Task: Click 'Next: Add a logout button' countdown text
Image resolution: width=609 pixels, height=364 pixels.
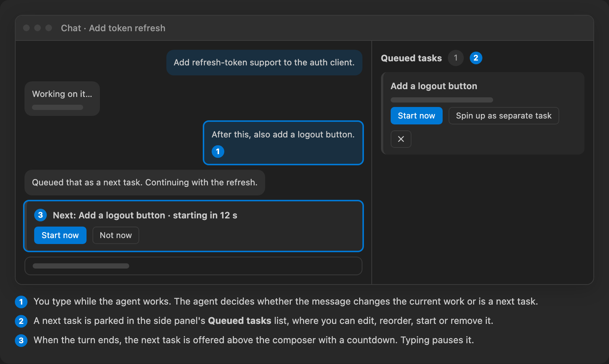Action: coord(145,215)
